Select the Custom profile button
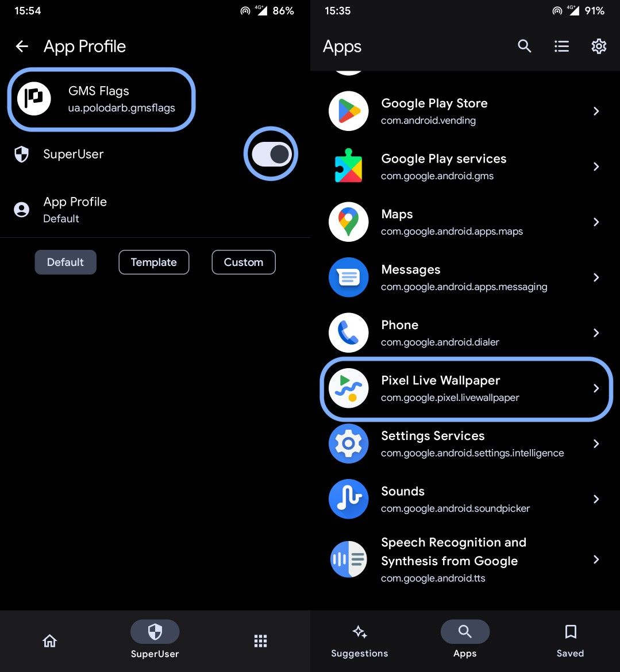This screenshot has width=620, height=672. (244, 262)
